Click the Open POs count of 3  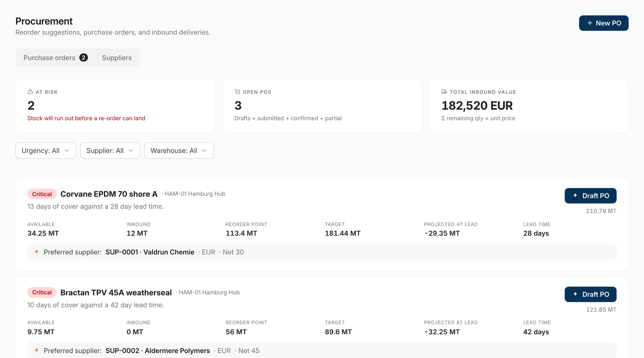pyautogui.click(x=238, y=106)
